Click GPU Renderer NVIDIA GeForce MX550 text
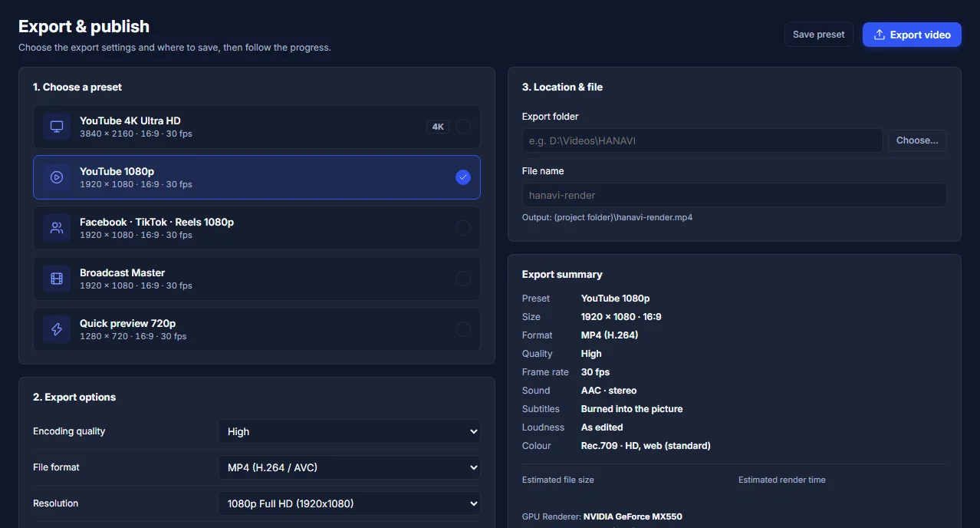Screen dimensions: 980x528 coord(602,516)
